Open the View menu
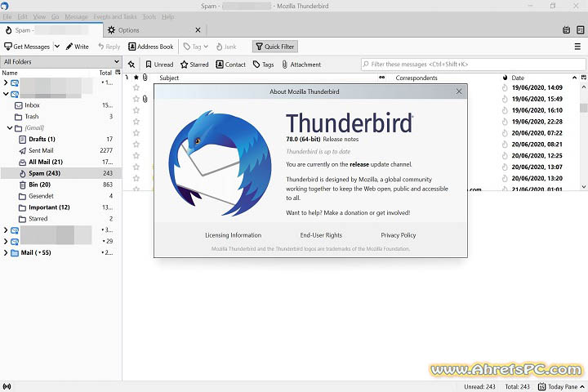588x392 pixels. point(39,16)
